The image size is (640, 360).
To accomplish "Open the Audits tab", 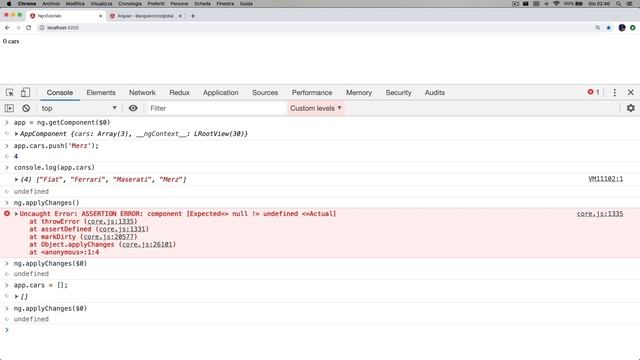I will tap(435, 93).
